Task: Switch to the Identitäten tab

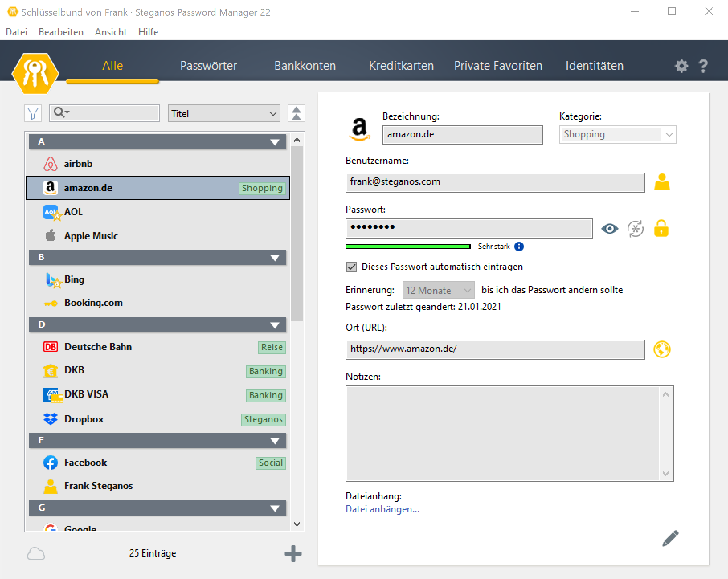Action: (595, 66)
